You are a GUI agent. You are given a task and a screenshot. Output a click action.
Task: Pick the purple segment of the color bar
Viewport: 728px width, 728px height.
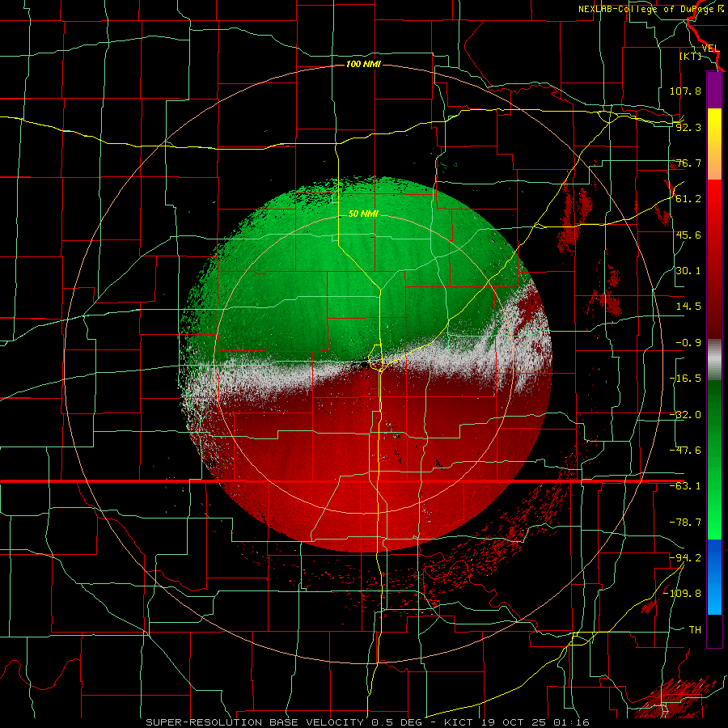pos(714,90)
